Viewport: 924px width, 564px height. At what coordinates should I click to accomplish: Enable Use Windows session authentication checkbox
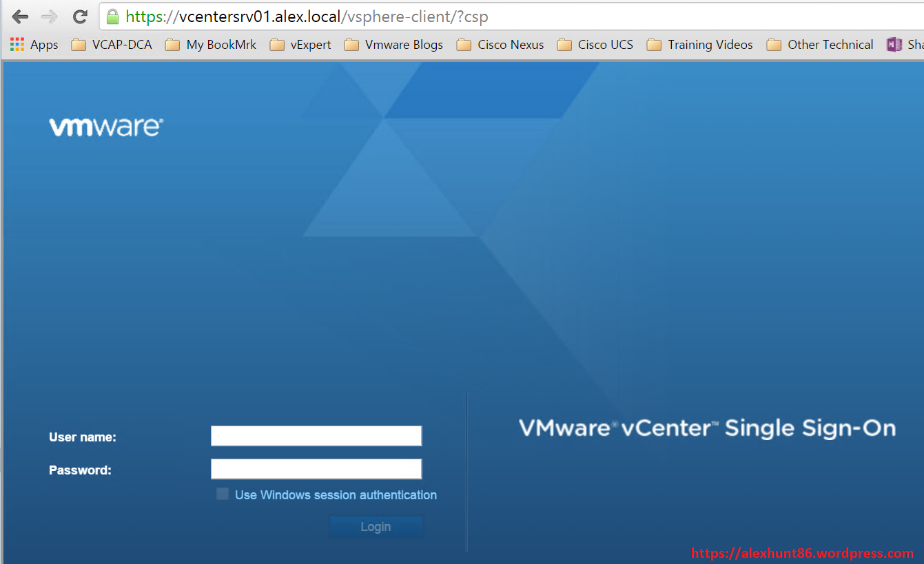pyautogui.click(x=223, y=494)
